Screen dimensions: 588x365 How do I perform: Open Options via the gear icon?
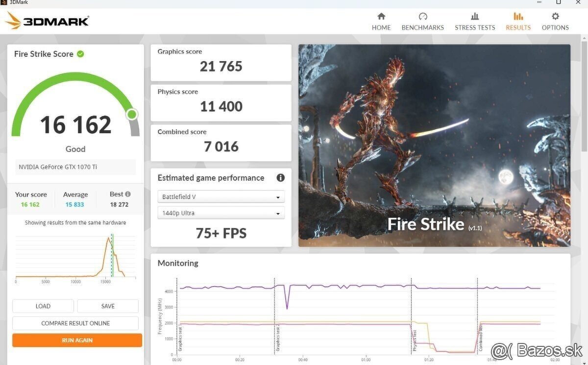(555, 16)
